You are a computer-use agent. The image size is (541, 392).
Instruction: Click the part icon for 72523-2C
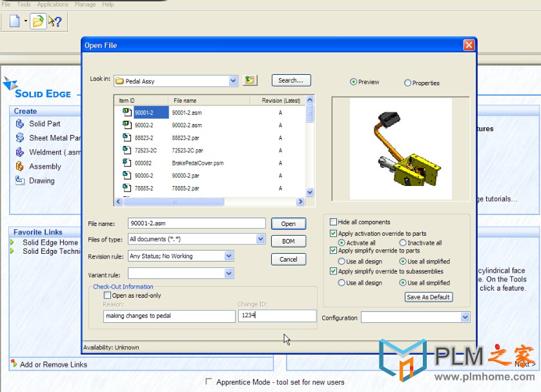coord(127,150)
